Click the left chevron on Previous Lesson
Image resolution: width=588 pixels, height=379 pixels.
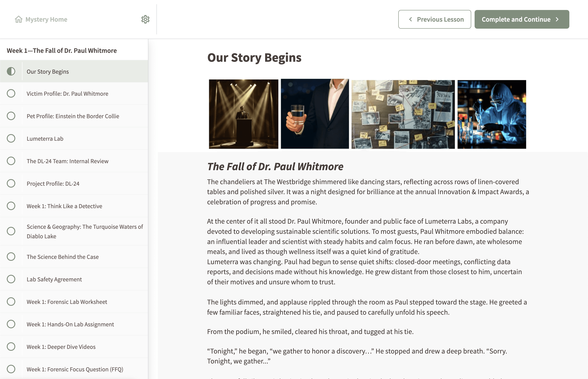pyautogui.click(x=410, y=19)
